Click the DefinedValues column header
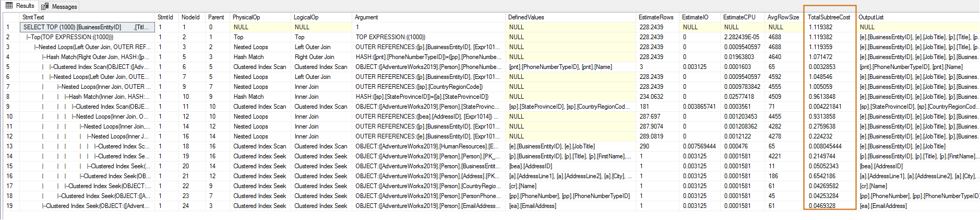Screen dimensions: 980x220 [525, 17]
